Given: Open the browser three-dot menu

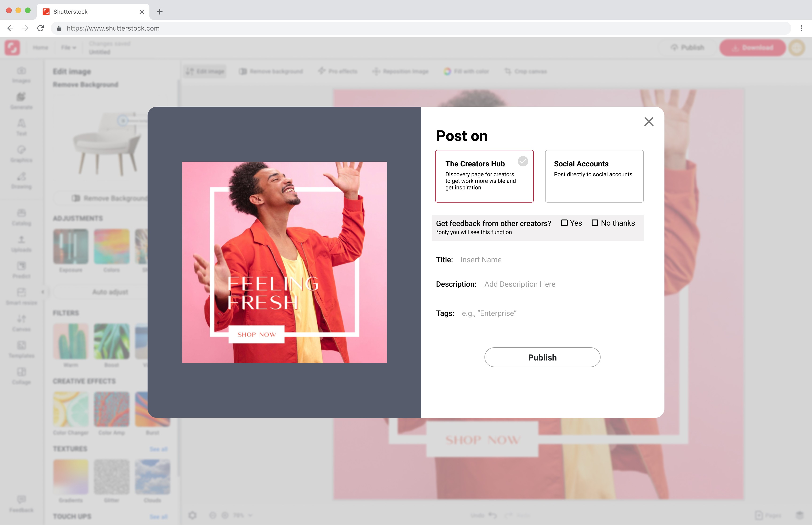Looking at the screenshot, I should pyautogui.click(x=801, y=28).
